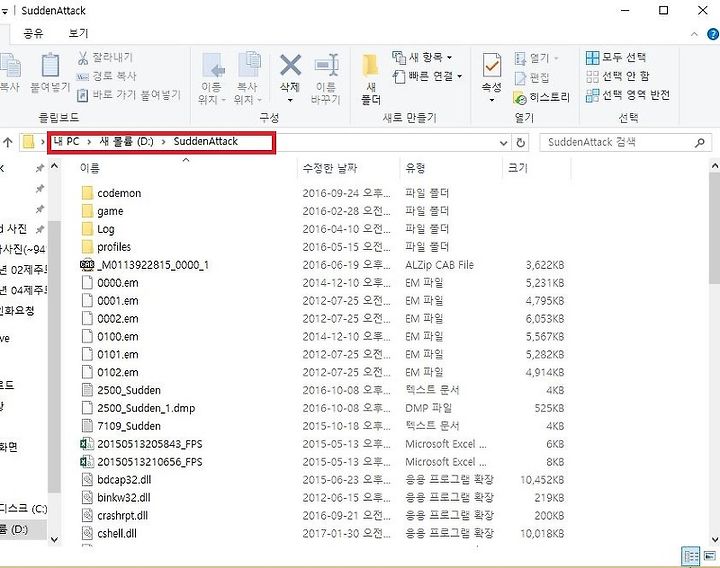Image resolution: width=720 pixels, height=568 pixels.
Task: Click 모두 선택 (Select all)
Action: tap(616, 57)
